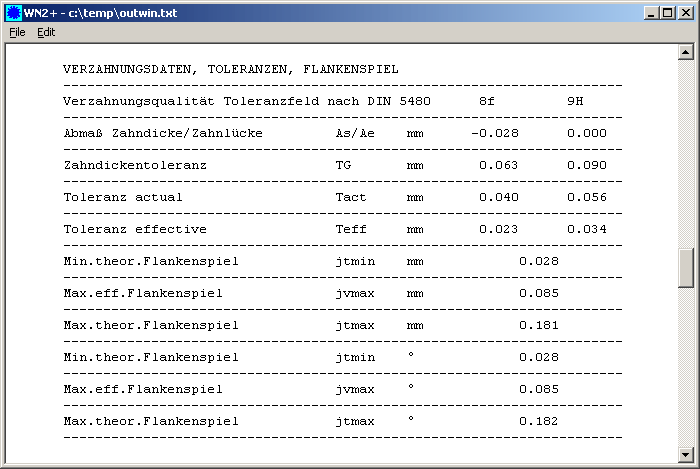Click scrollbar track below the thumb

686,370
